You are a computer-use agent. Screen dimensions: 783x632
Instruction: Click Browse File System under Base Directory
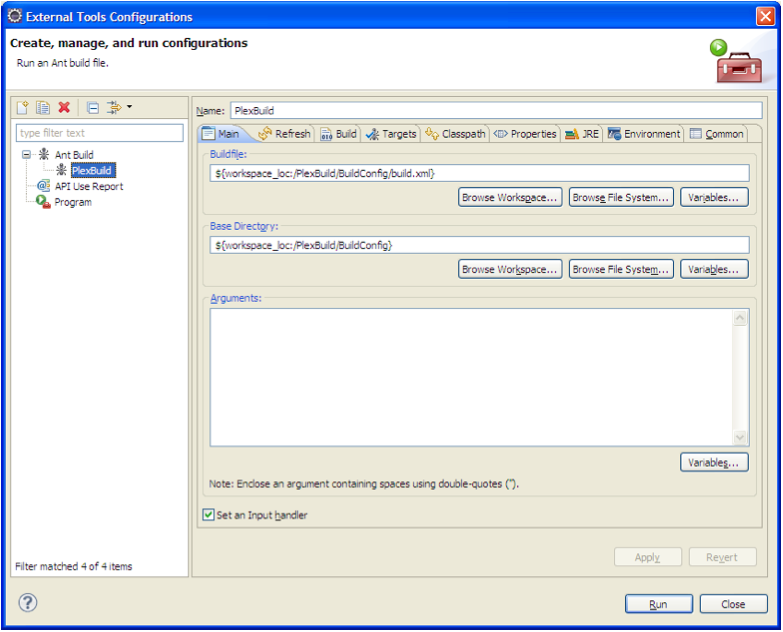pyautogui.click(x=621, y=269)
